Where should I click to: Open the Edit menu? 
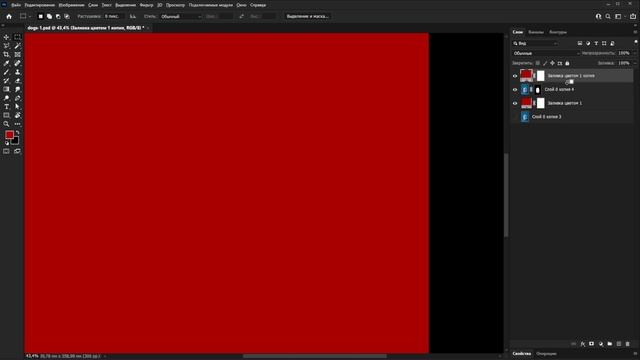point(40,5)
